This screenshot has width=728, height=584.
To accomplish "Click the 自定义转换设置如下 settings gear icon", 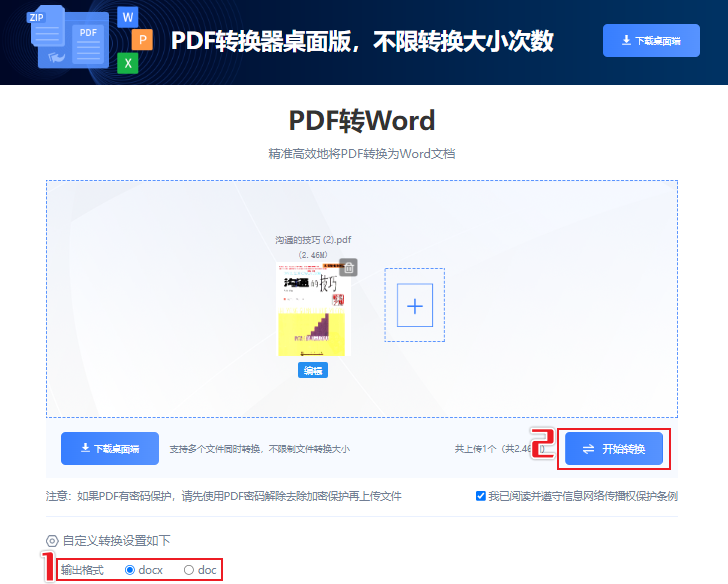I will (52, 541).
